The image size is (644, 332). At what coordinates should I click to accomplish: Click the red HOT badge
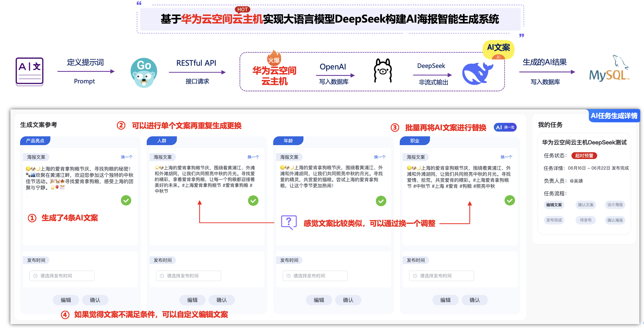[243, 10]
